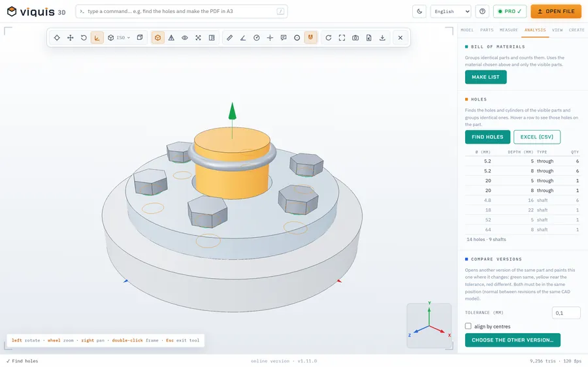Enable the align by centres checkbox
The height and width of the screenshot is (367, 588).
[x=468, y=326]
